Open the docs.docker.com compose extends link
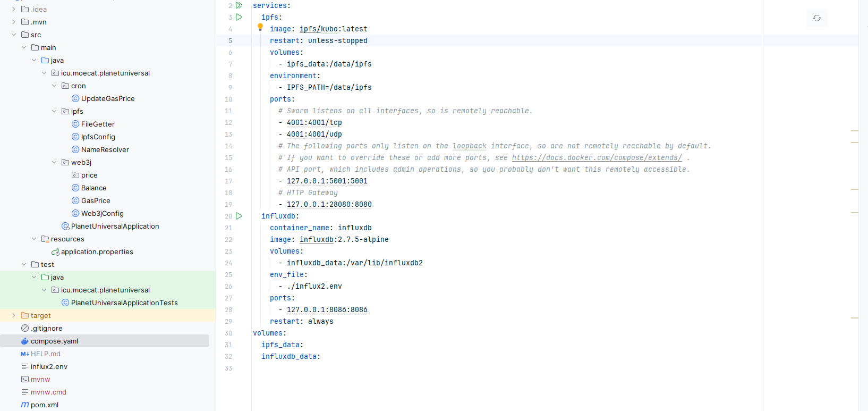Screen dimensions: 868x411 tap(597, 157)
